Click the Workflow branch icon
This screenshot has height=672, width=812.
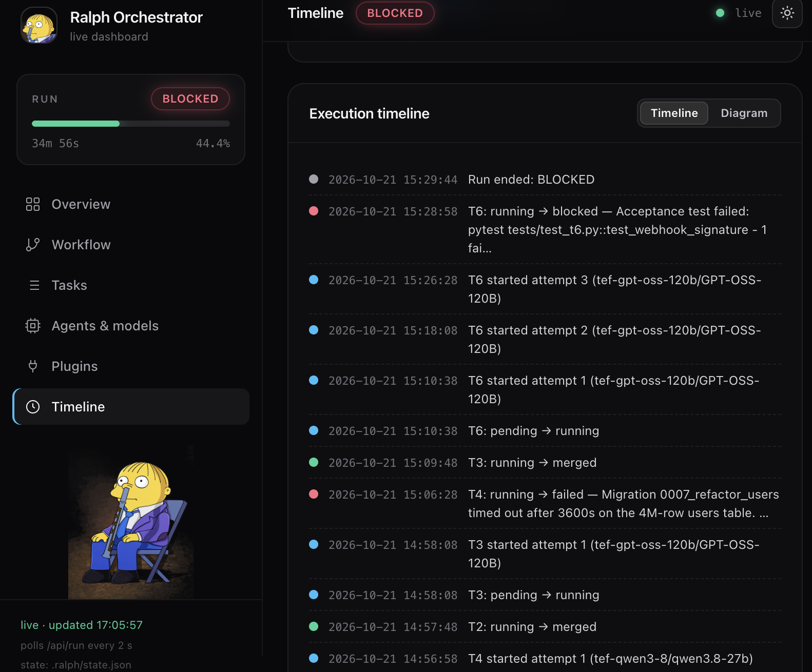point(33,245)
